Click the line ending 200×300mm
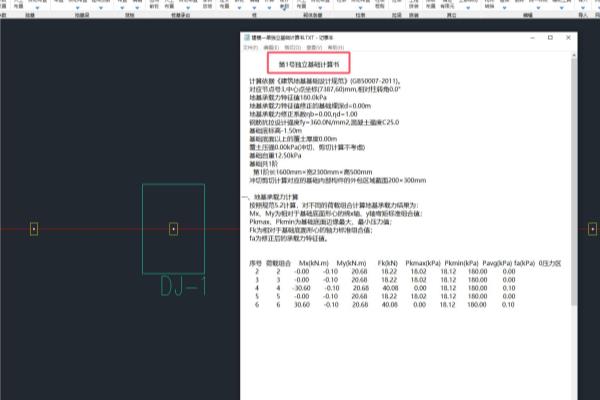 [338, 180]
